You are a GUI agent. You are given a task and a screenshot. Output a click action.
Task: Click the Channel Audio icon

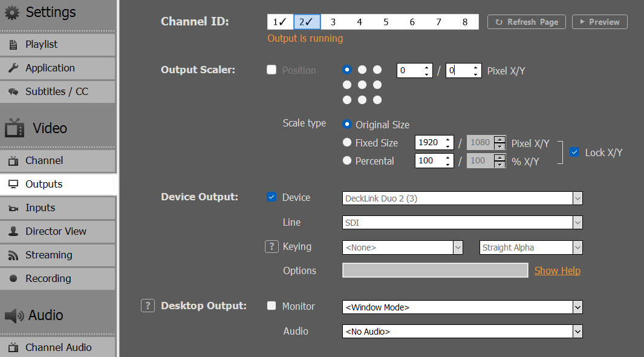pyautogui.click(x=13, y=347)
